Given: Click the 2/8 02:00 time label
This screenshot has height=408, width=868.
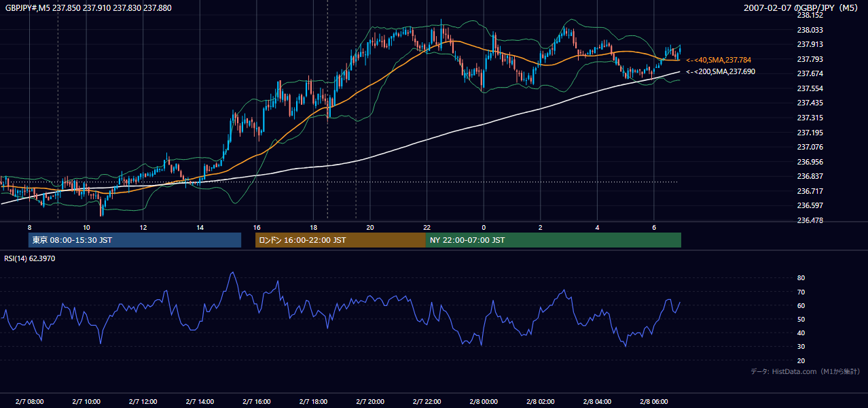Looking at the screenshot, I should pos(540,402).
